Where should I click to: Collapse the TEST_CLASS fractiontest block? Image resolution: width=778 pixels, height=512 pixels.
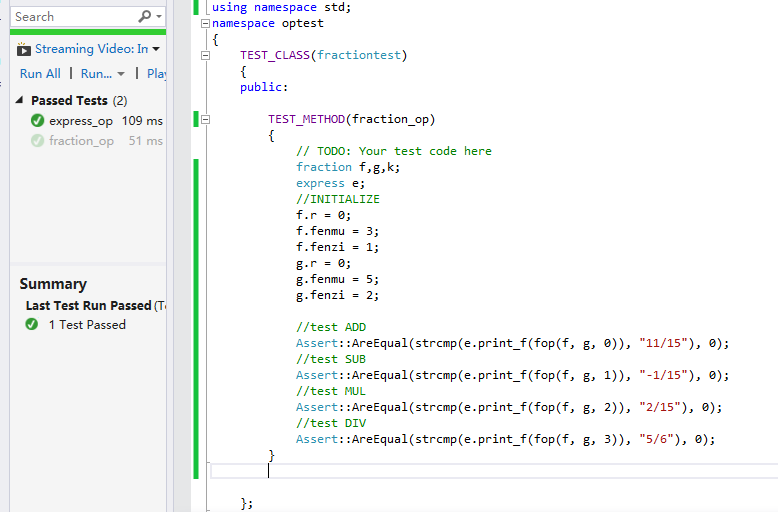coord(205,56)
